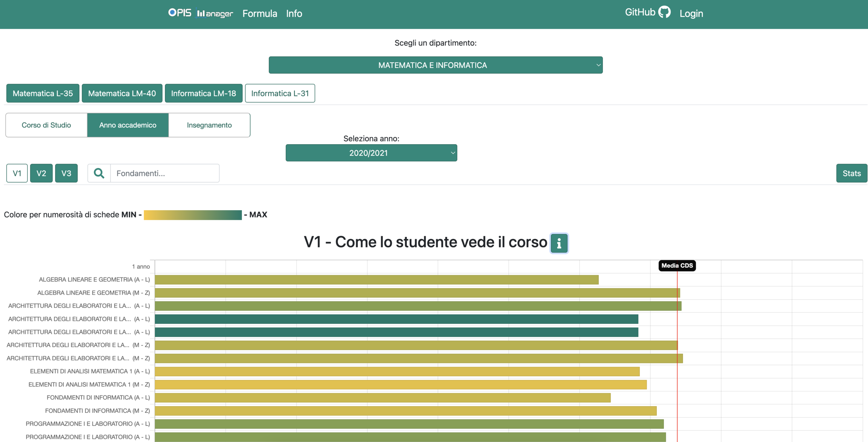Open the Formula menu item
The height and width of the screenshot is (442, 868).
click(x=260, y=14)
